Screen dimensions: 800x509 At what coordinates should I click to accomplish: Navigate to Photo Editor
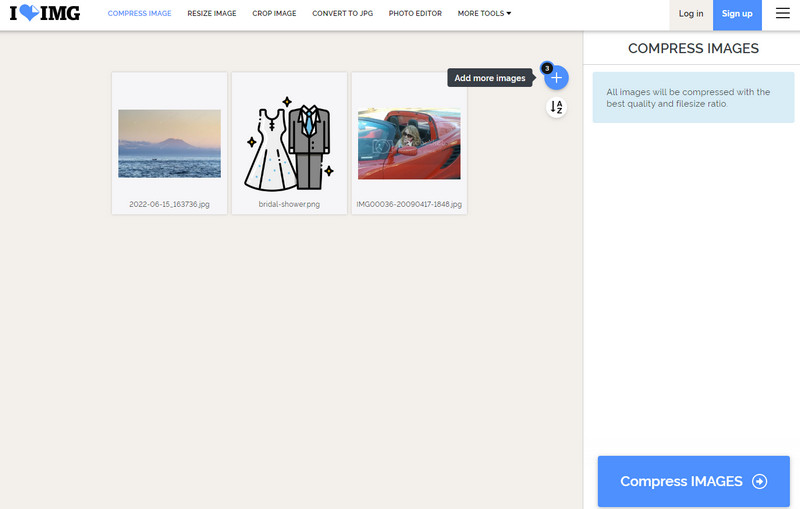pos(415,14)
